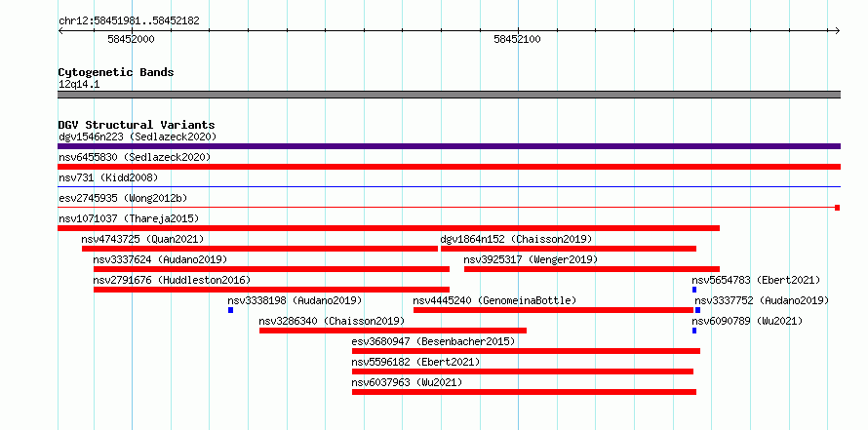
Task: Open the nsv3338198 (Audano2019) label
Action: click(295, 300)
